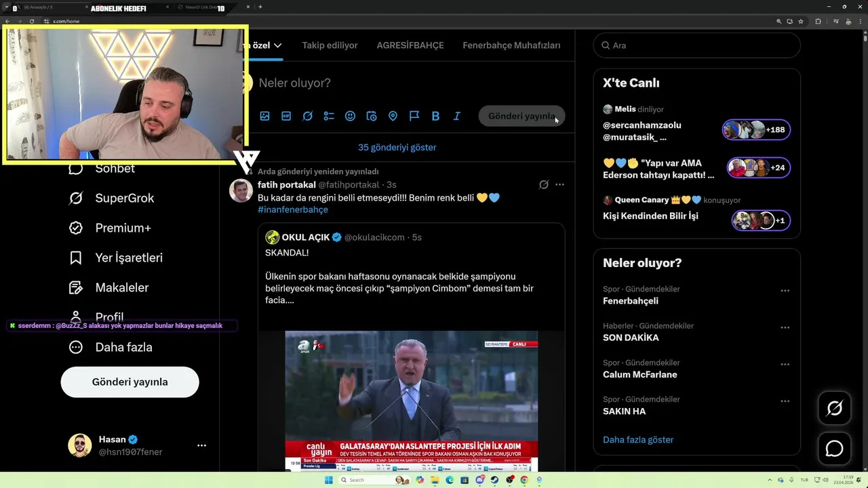The width and height of the screenshot is (868, 488).
Task: Open the volume control in system tray
Action: [x=825, y=480]
